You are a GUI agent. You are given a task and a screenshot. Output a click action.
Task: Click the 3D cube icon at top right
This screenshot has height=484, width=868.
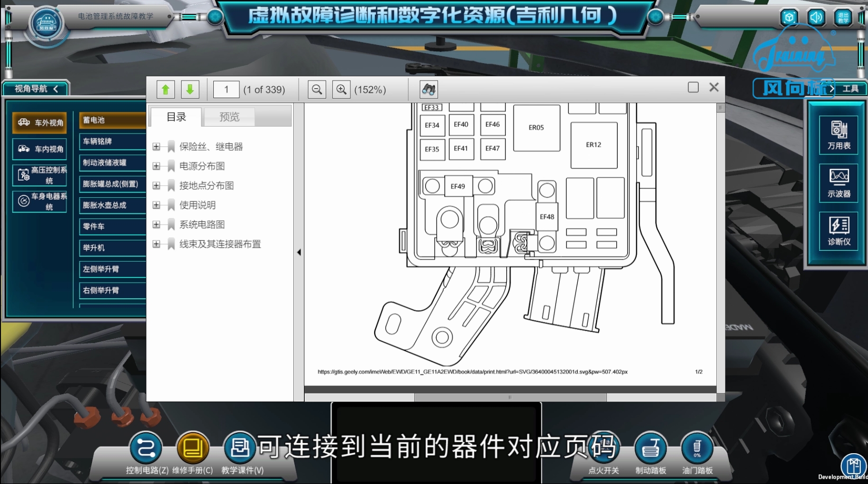[x=789, y=18]
